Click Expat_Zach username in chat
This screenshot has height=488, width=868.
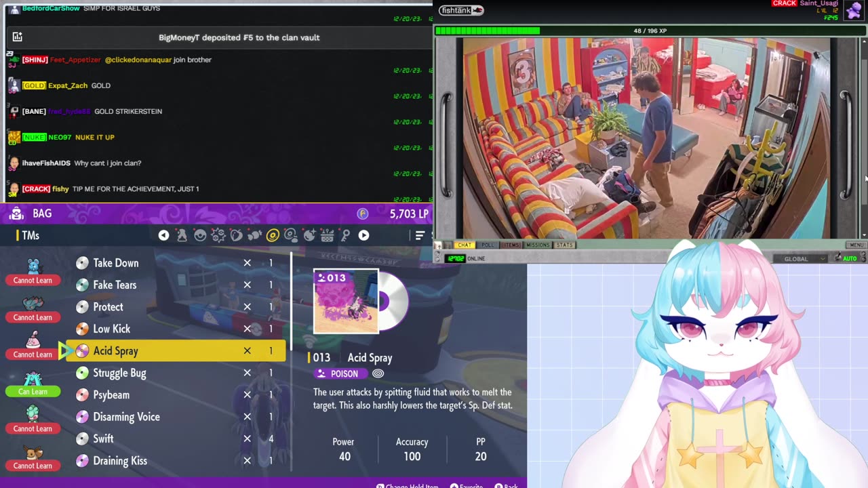coord(68,85)
